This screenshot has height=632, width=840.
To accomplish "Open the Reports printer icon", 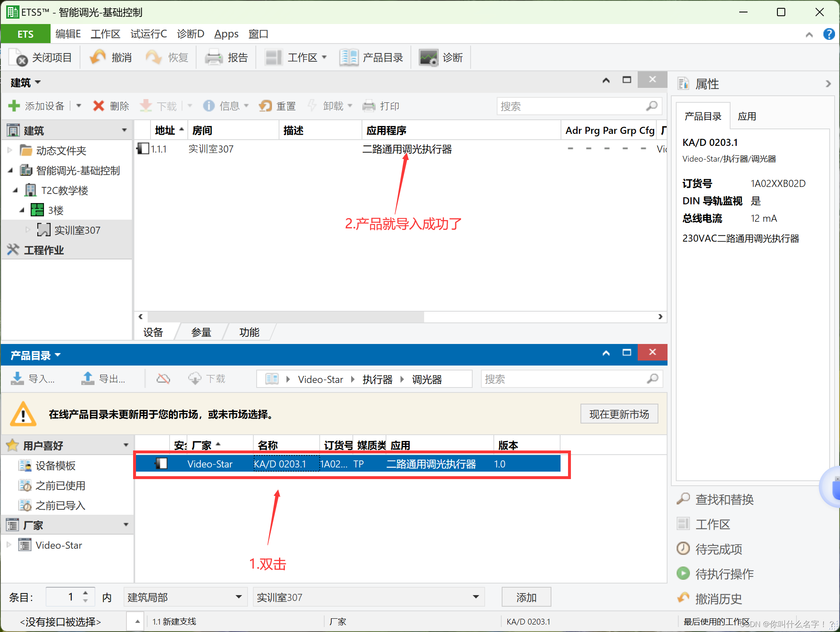I will click(214, 57).
